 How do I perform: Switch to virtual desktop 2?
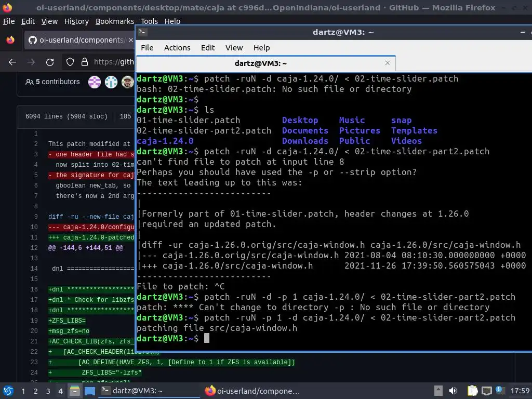pyautogui.click(x=36, y=391)
